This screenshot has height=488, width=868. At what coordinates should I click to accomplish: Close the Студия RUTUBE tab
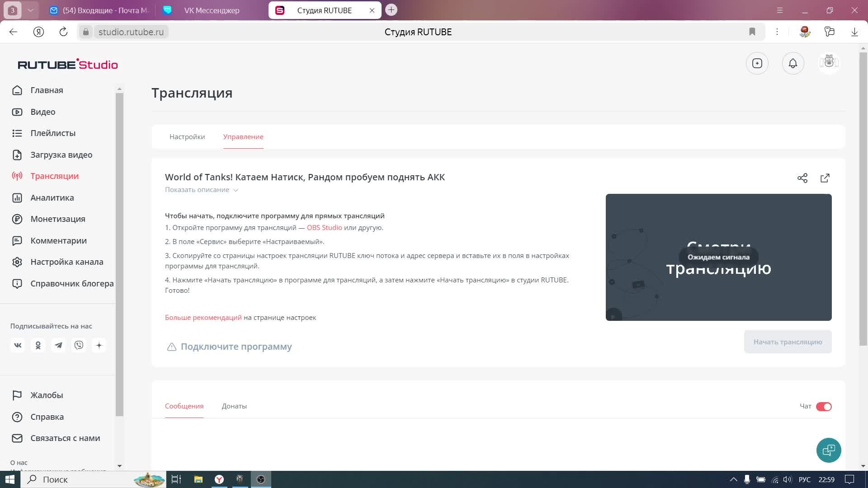click(x=372, y=10)
